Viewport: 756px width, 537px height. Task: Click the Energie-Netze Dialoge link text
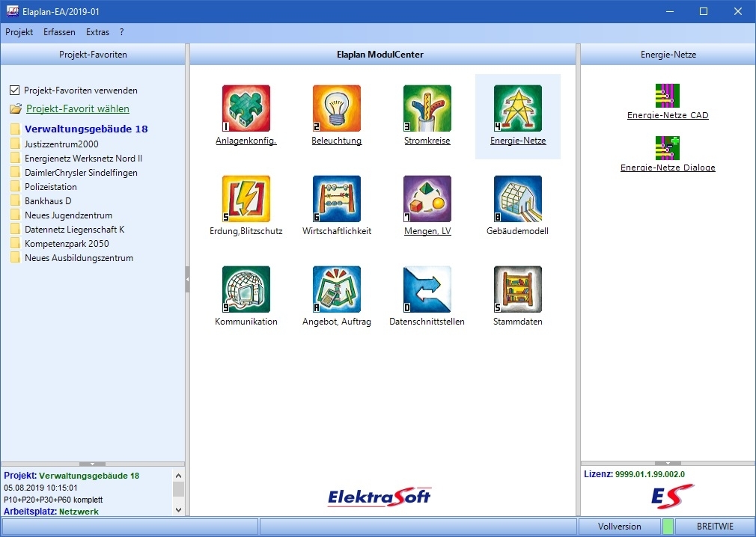click(x=668, y=168)
